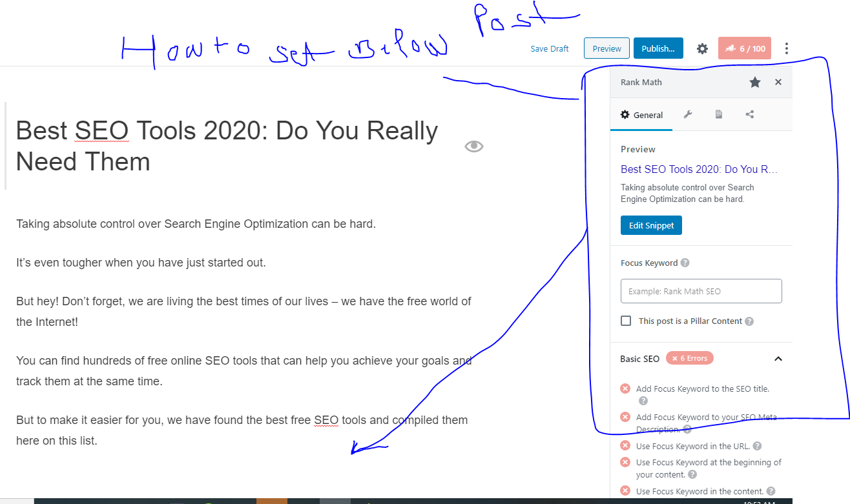Screen dimensions: 850x504
Task: Open settings via the gear icon
Action: (x=702, y=48)
